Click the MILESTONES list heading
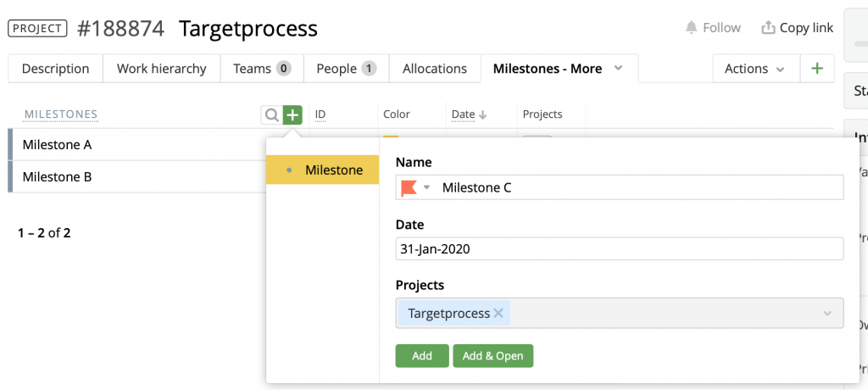Image resolution: width=868 pixels, height=390 pixels. [61, 114]
